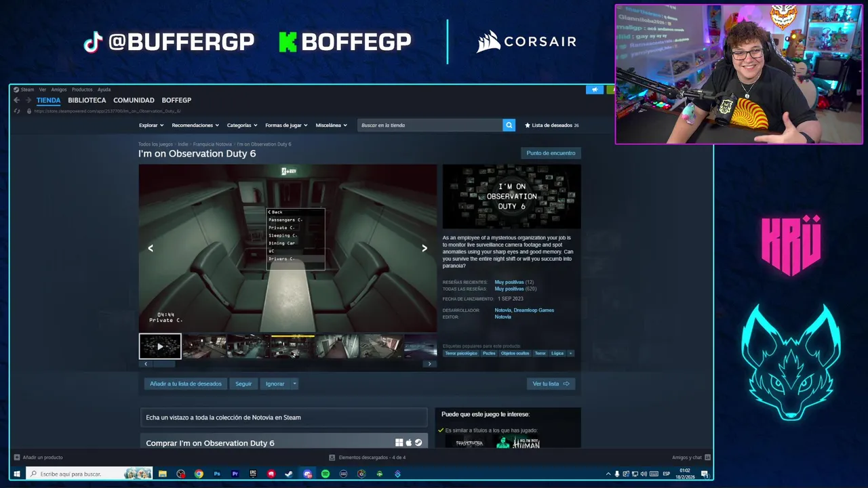Click the Amigos y chat icon
Screen dimensions: 868x488
click(x=707, y=457)
